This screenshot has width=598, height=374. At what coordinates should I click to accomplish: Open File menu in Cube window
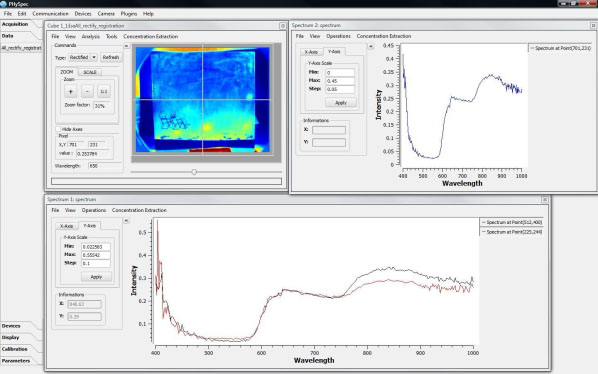[55, 37]
